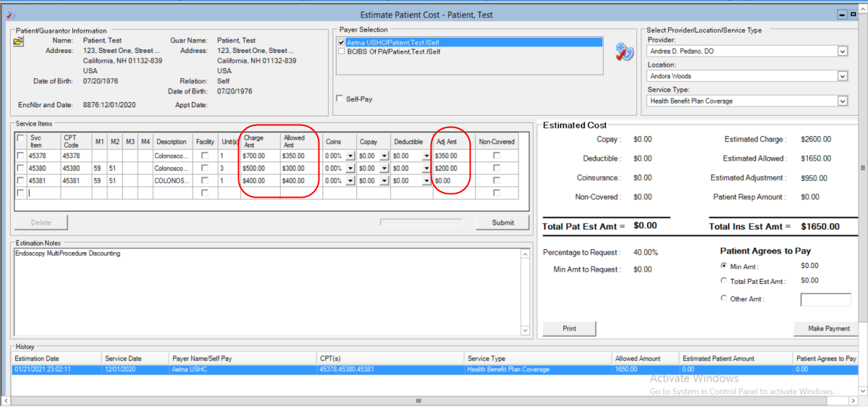Toggle Non-Covered checkbox for CPT 45380
Image resolution: width=868 pixels, height=407 pixels.
click(497, 168)
